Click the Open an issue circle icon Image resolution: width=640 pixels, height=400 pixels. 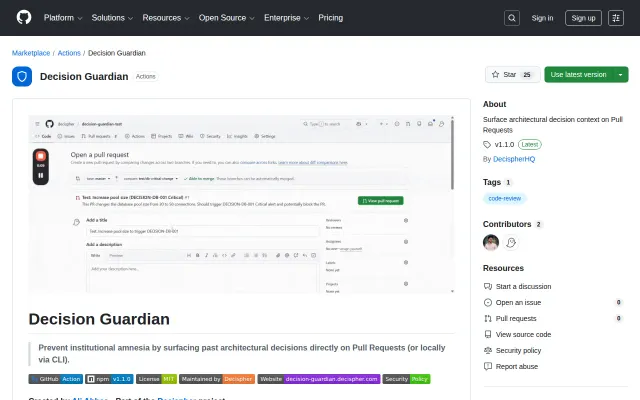(x=488, y=302)
